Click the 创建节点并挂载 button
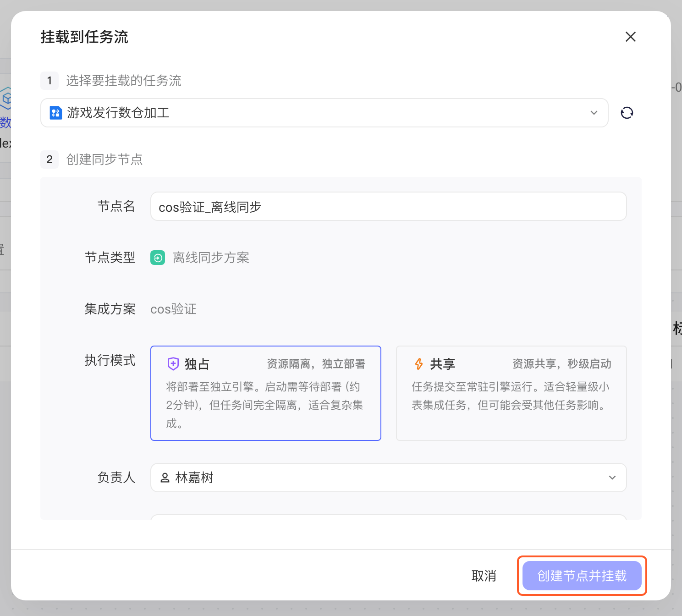 click(x=582, y=576)
